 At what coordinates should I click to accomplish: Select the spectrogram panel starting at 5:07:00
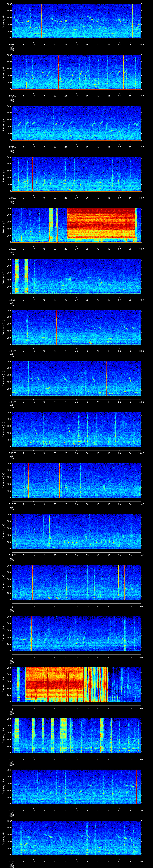click(x=76, y=327)
